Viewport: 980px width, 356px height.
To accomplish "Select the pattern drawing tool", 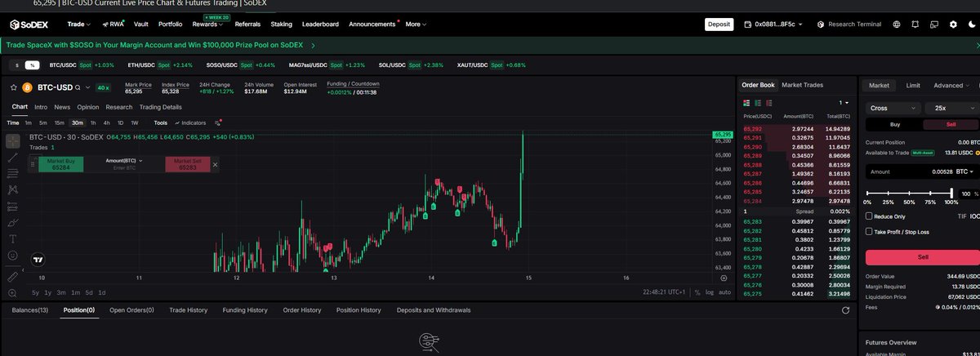I will [x=13, y=190].
